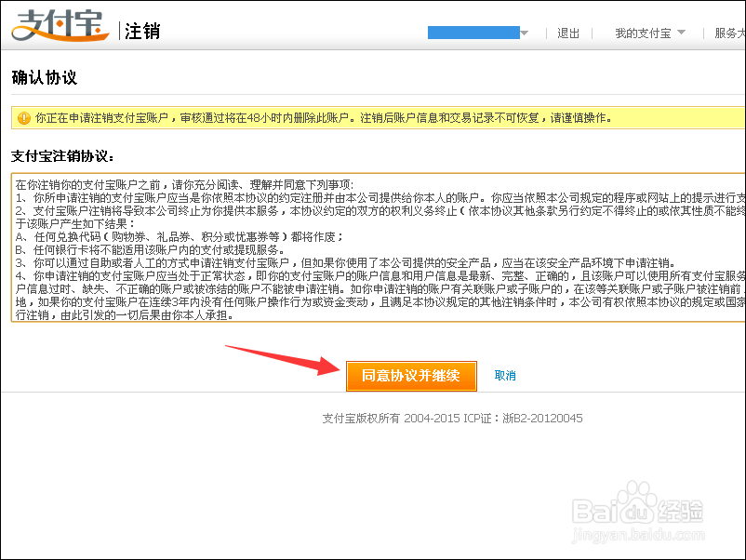Click the 支付宝 logo
Viewport: 746px width, 560px height.
click(60, 26)
